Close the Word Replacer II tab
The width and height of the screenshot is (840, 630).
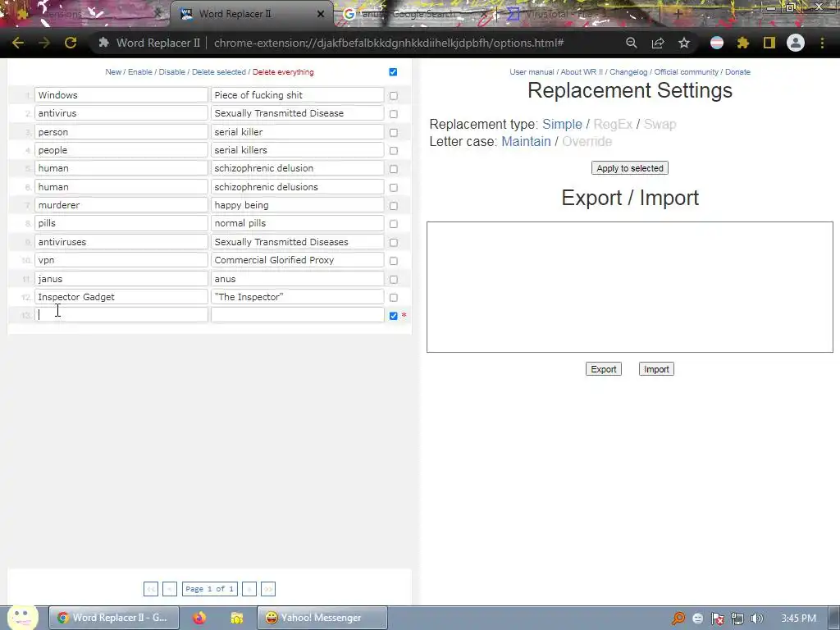click(x=321, y=14)
